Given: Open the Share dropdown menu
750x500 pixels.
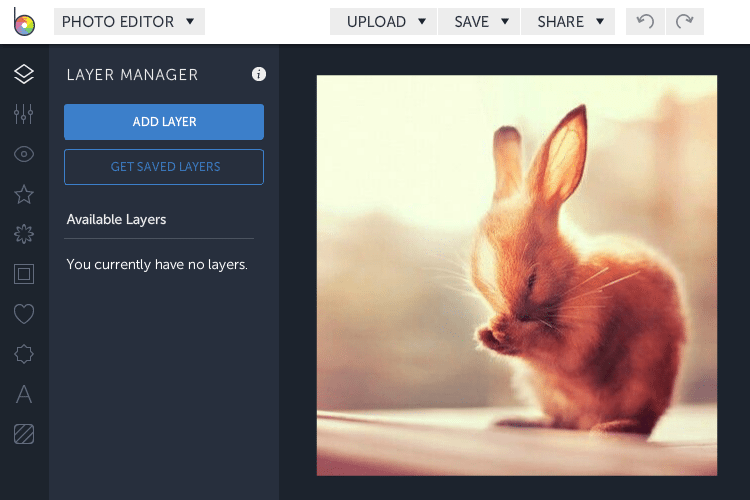Looking at the screenshot, I should point(570,21).
